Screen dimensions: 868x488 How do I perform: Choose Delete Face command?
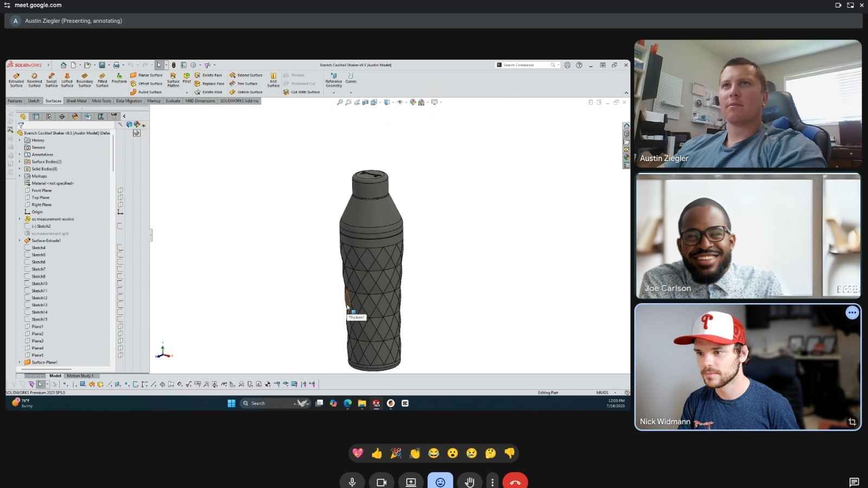[x=208, y=75]
